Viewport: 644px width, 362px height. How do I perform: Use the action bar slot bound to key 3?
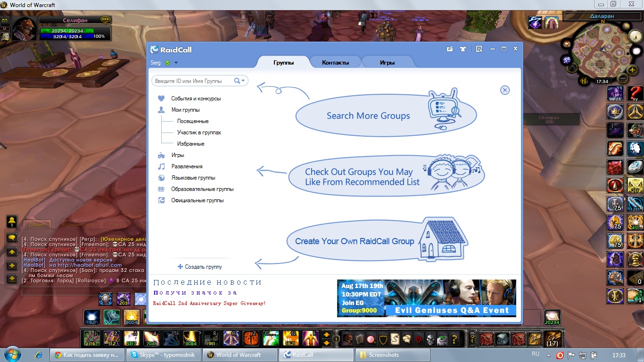[131, 339]
